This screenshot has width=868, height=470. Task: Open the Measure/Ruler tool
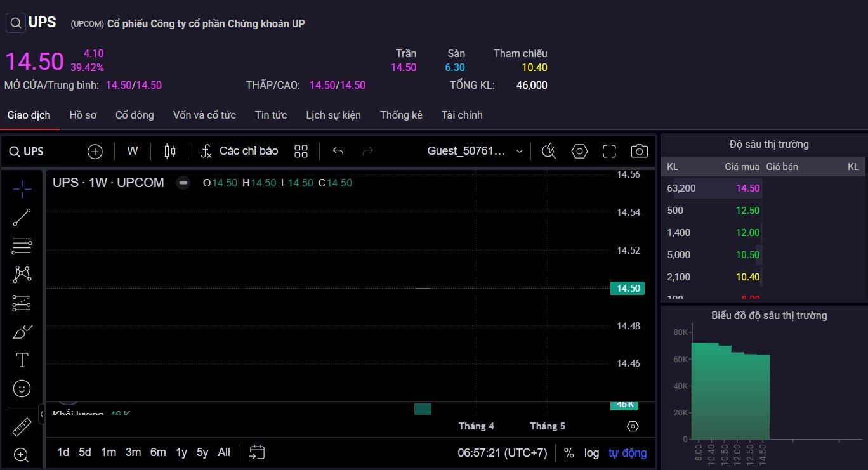tap(22, 427)
